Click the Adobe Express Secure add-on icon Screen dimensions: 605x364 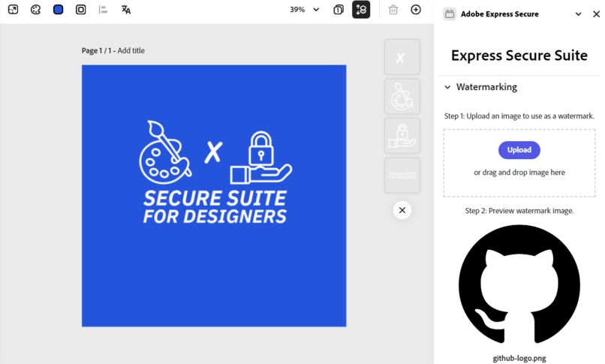(450, 14)
